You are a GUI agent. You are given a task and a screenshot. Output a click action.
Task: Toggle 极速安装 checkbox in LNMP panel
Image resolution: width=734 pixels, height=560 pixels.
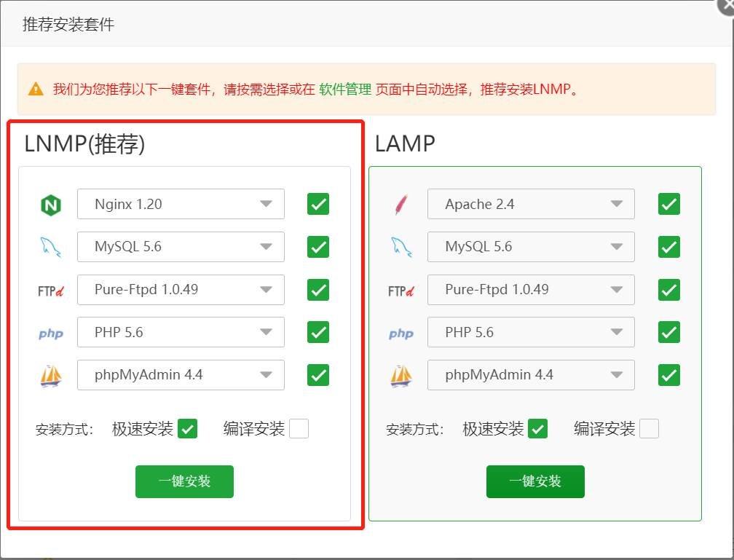coord(188,428)
